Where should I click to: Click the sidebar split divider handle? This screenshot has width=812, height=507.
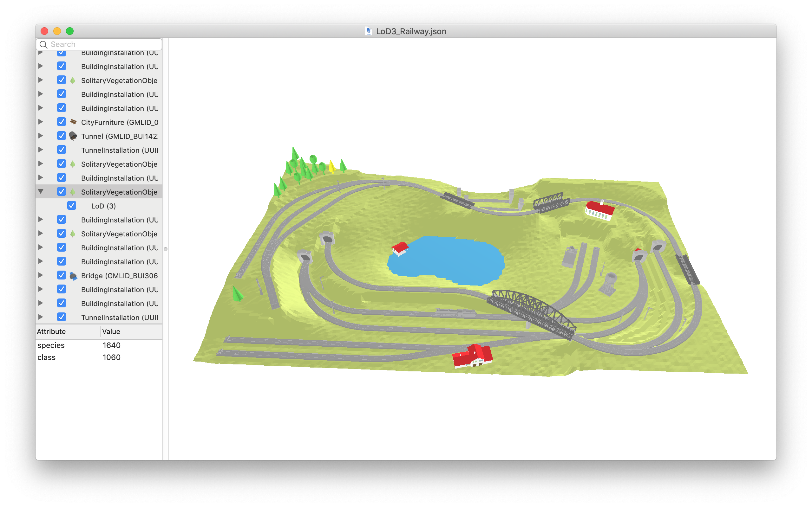[166, 249]
